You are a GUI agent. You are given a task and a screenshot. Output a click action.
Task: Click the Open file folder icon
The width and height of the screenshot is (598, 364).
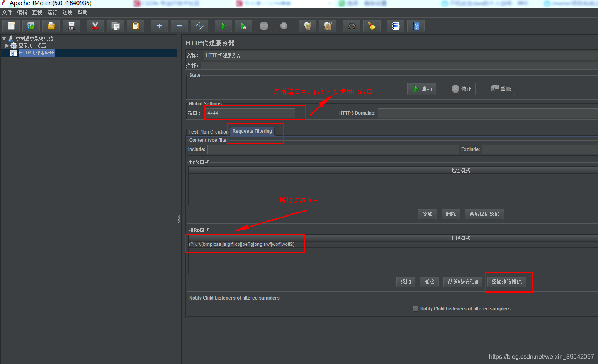click(51, 26)
